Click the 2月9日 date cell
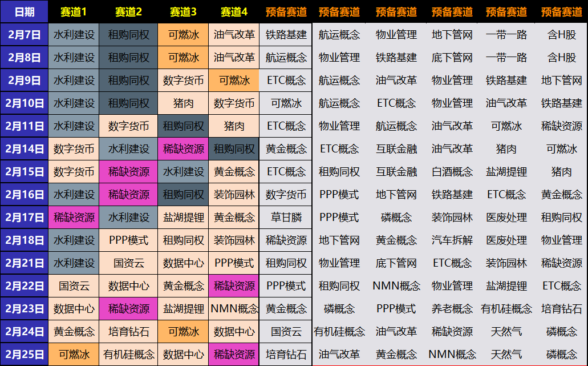The width and height of the screenshot is (588, 366). pyautogui.click(x=25, y=81)
